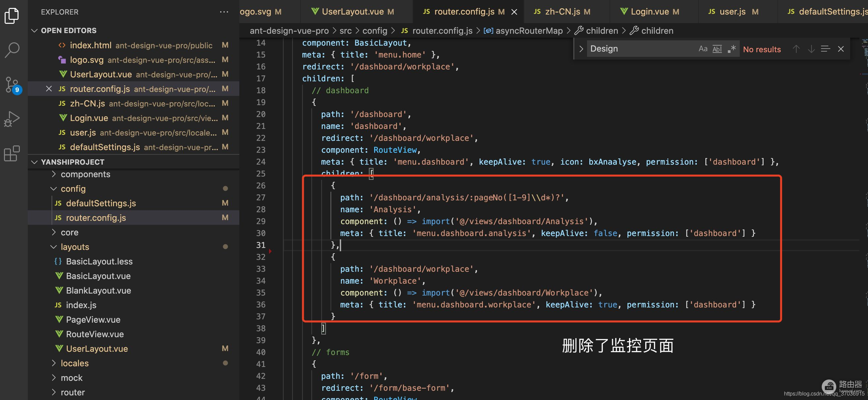Open zh-CN.js from Open Editors
This screenshot has width=868, height=400.
pos(134,103)
